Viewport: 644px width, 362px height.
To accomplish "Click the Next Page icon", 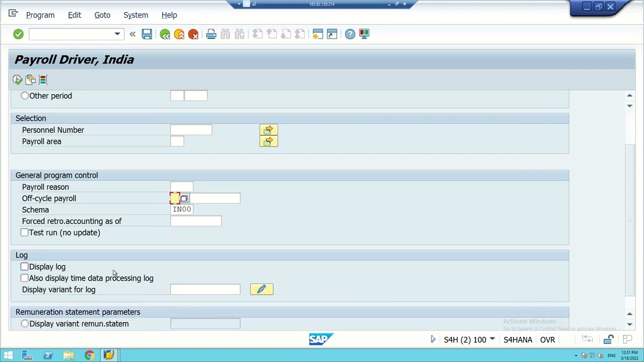I will tap(286, 34).
